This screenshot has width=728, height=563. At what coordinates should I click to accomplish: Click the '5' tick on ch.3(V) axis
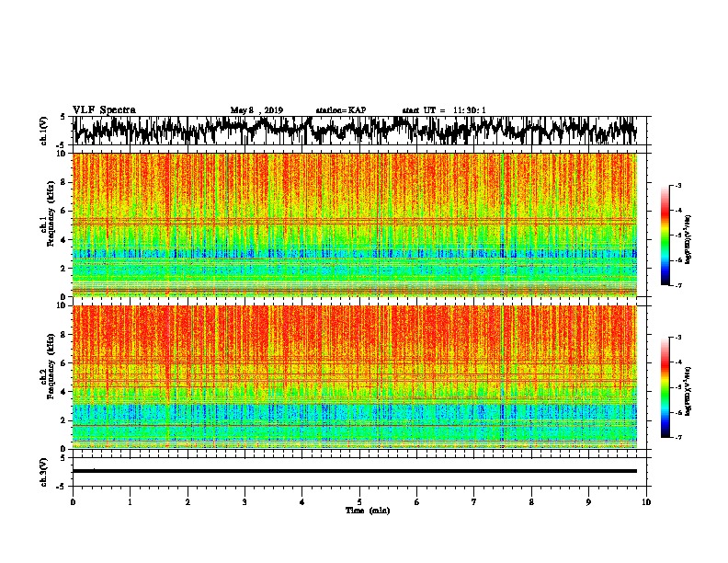[x=64, y=458]
